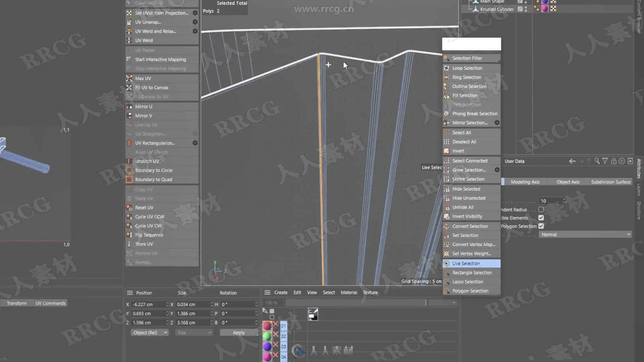Open the Normal mode dropdown
The height and width of the screenshot is (362, 644).
pos(586,235)
